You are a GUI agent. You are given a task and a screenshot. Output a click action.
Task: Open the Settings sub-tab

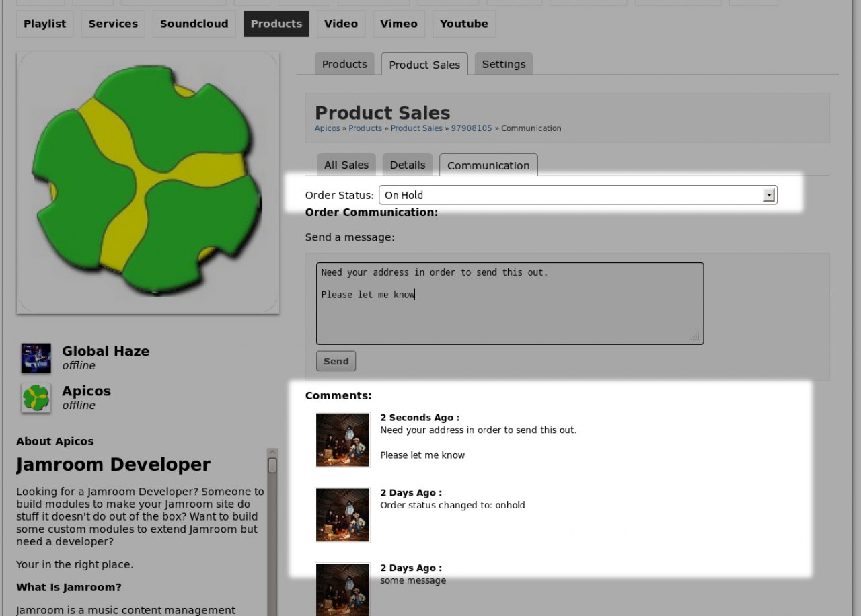[x=504, y=64]
